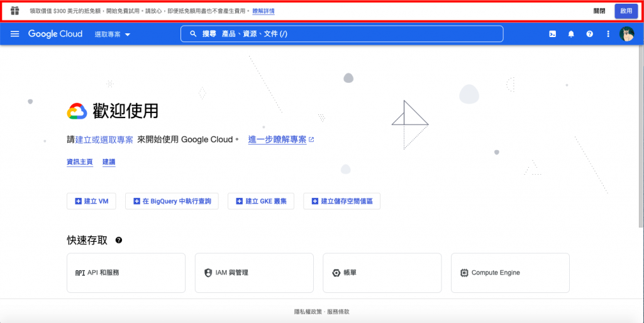Open the hamburger navigation menu
The image size is (644, 323).
click(x=15, y=34)
